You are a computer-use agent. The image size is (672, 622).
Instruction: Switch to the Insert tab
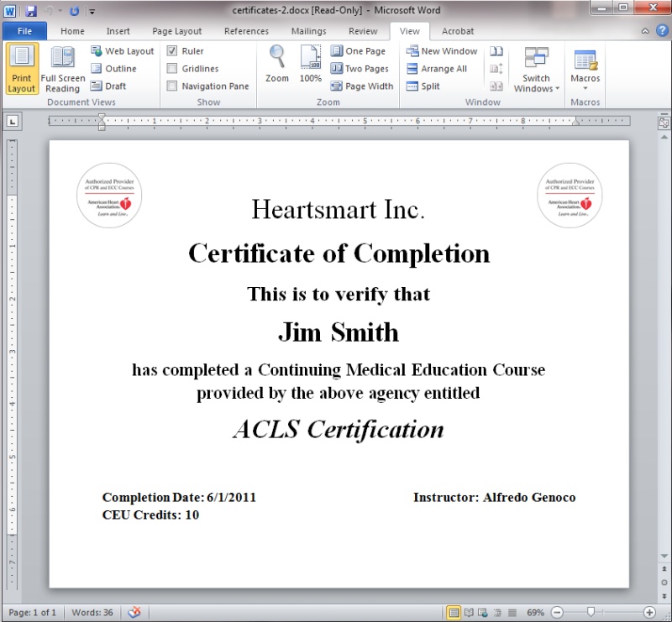coord(118,31)
